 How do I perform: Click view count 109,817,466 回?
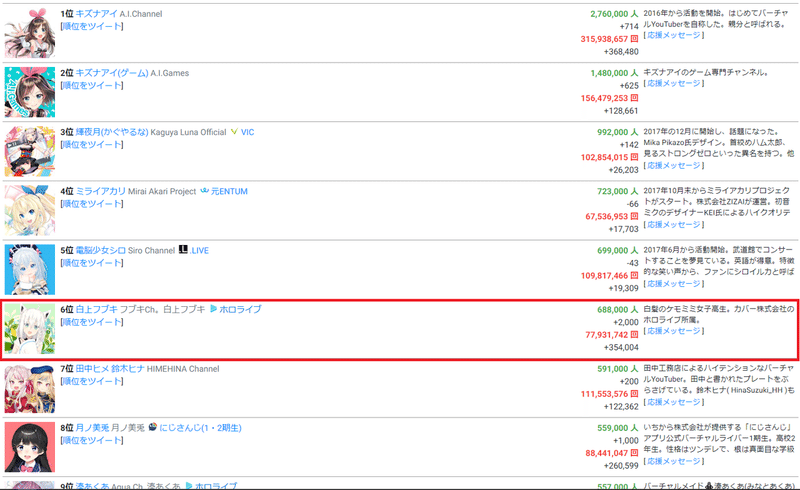point(609,276)
